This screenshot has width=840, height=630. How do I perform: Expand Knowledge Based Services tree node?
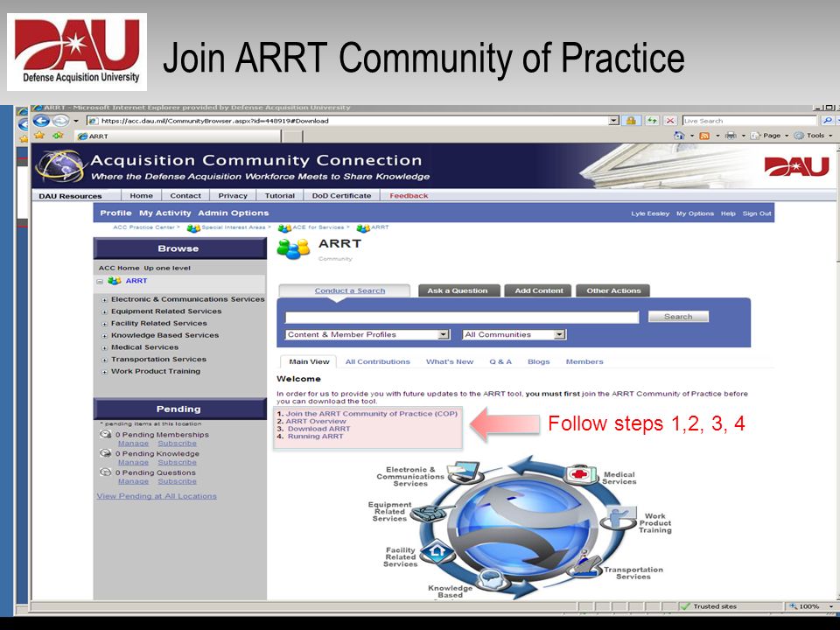tap(104, 336)
